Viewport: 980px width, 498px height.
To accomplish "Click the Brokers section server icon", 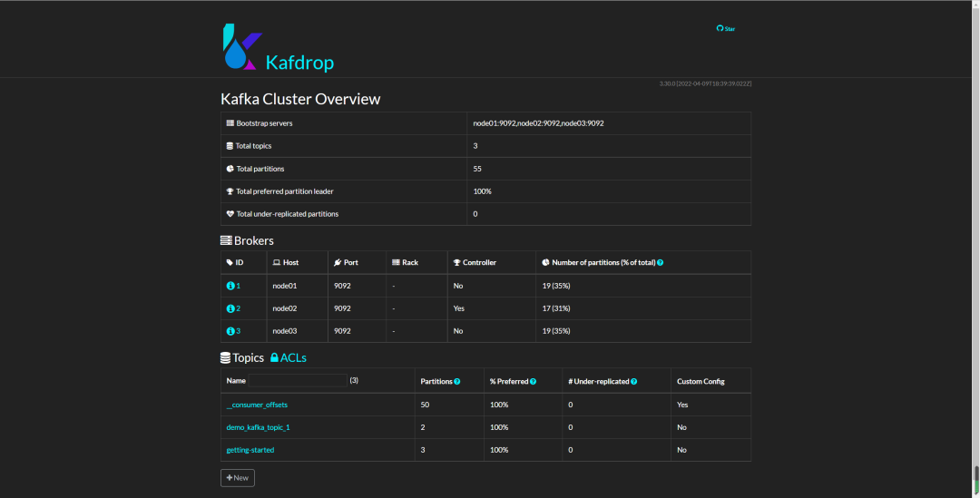I will 226,240.
